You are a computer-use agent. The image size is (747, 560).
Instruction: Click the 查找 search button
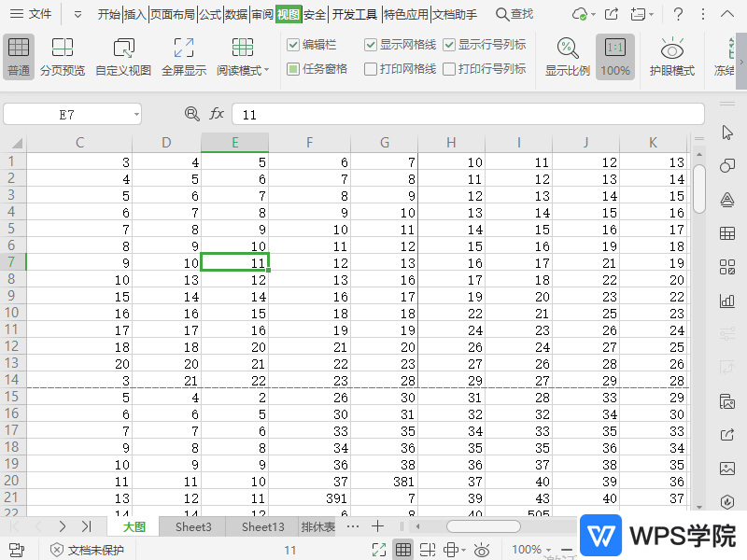514,14
